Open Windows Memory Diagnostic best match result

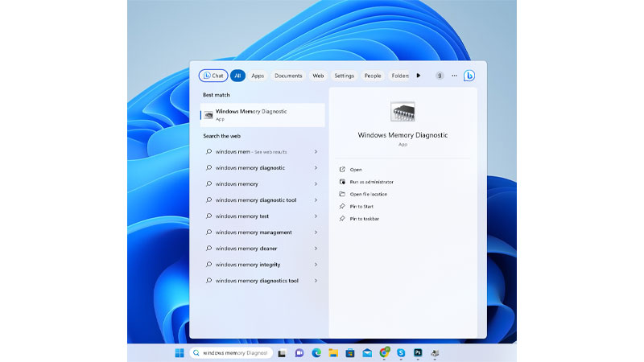coord(262,115)
